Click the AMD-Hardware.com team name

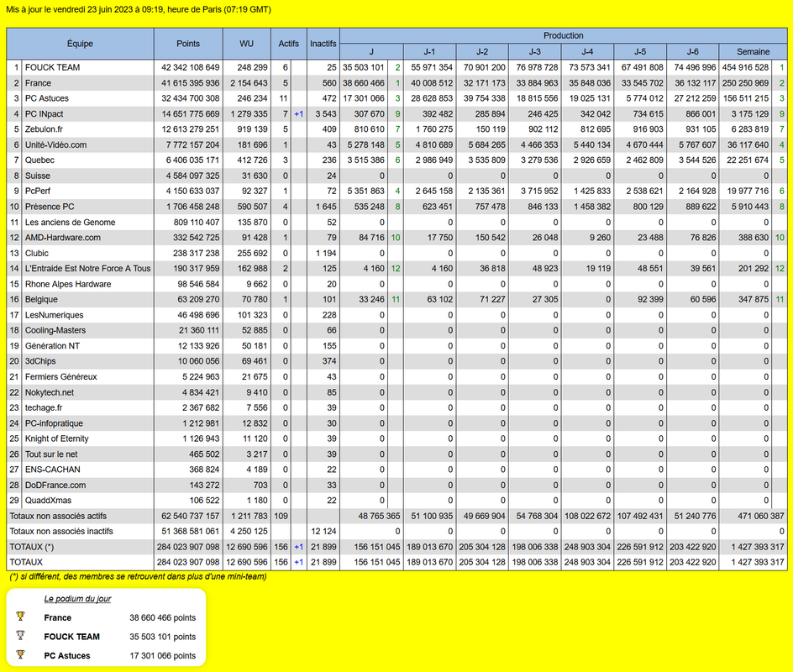[x=63, y=237]
